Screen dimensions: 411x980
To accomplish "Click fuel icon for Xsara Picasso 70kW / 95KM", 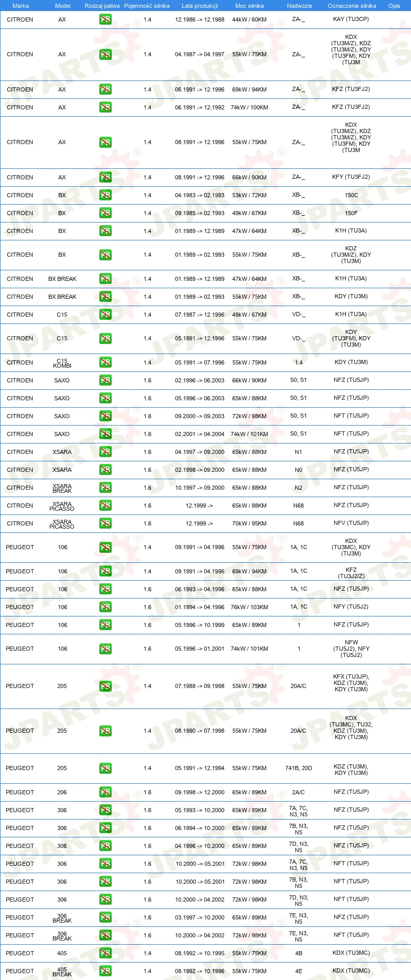I will pos(105,523).
